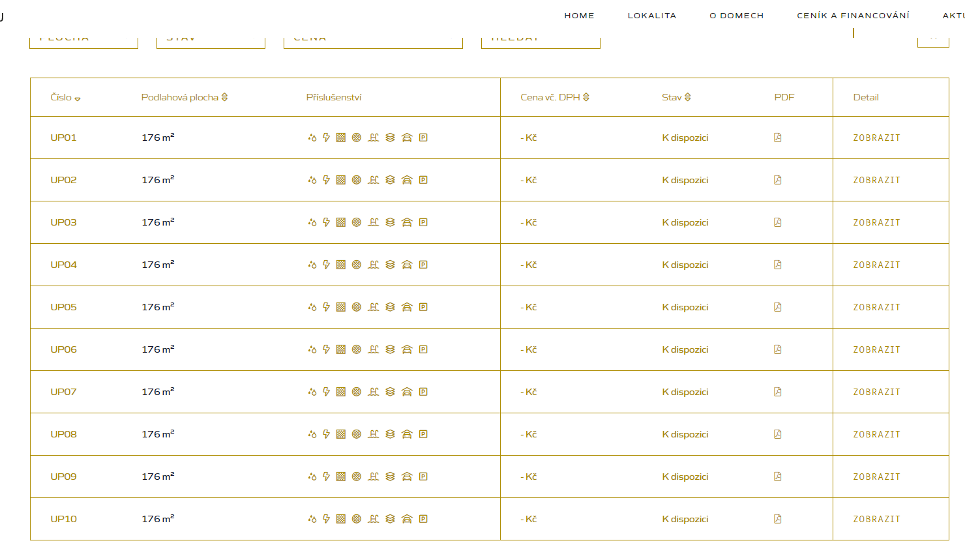Click the garage car icon in row UP04

[x=407, y=265]
